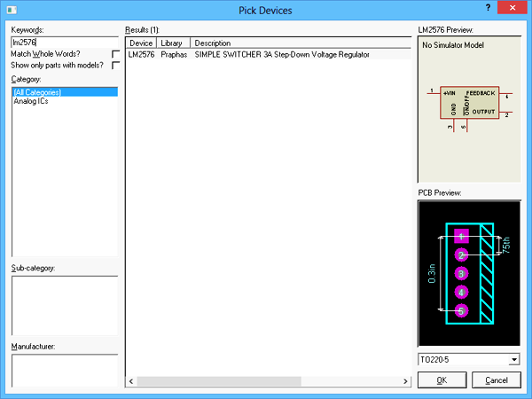Confirm selection with OK button
Viewport: 532px width, 399px height.
442,380
